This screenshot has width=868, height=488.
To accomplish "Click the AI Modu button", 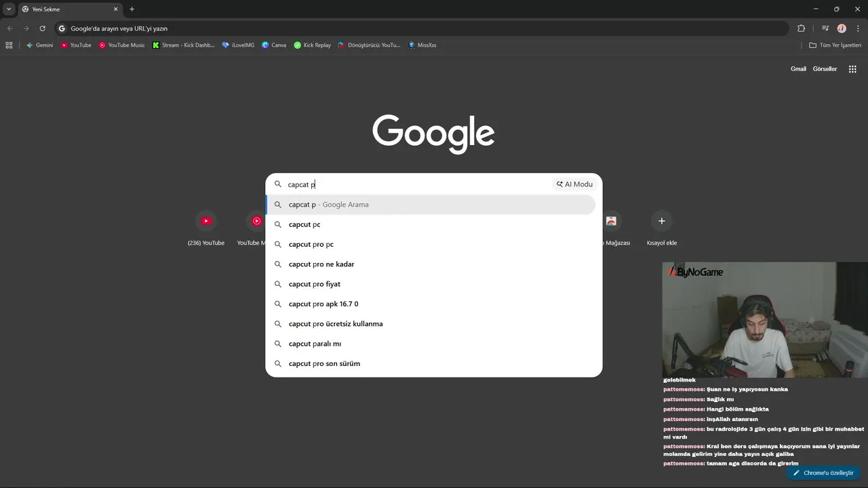I will click(x=574, y=184).
